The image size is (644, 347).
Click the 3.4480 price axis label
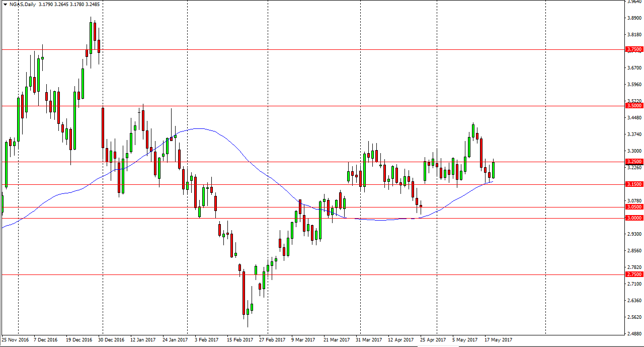pos(634,118)
